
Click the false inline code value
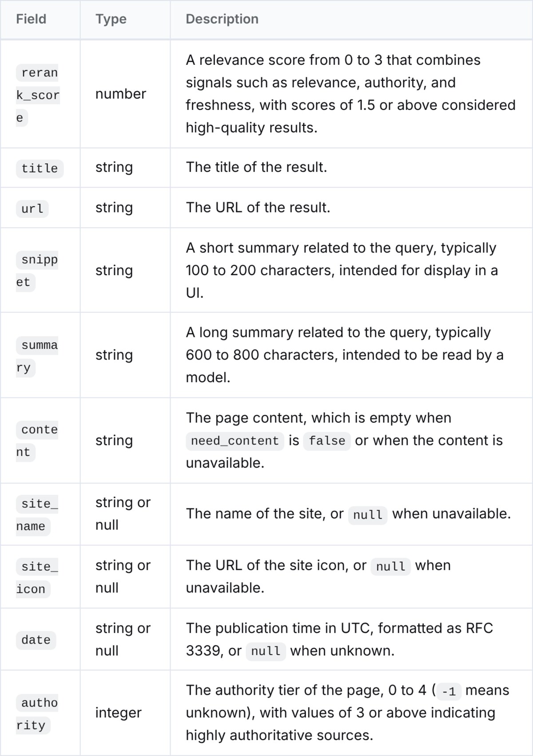pyautogui.click(x=327, y=441)
